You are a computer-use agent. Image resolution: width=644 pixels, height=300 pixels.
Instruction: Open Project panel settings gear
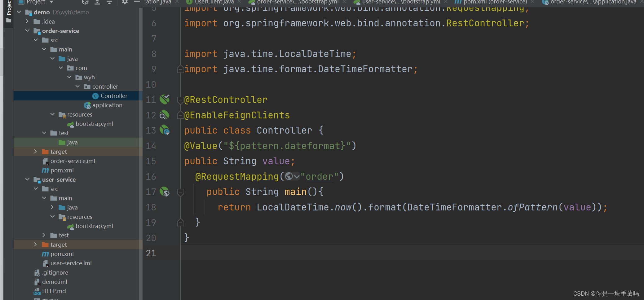tap(125, 2)
